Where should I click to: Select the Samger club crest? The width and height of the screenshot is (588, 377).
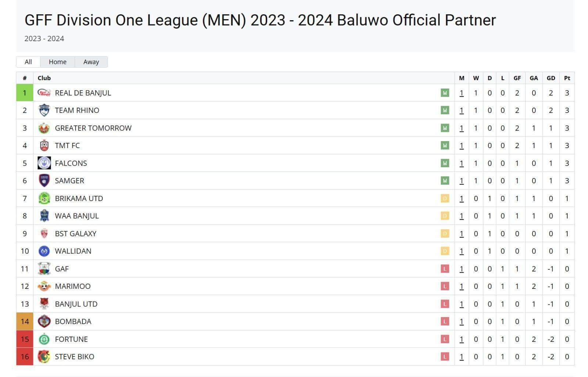coord(44,180)
